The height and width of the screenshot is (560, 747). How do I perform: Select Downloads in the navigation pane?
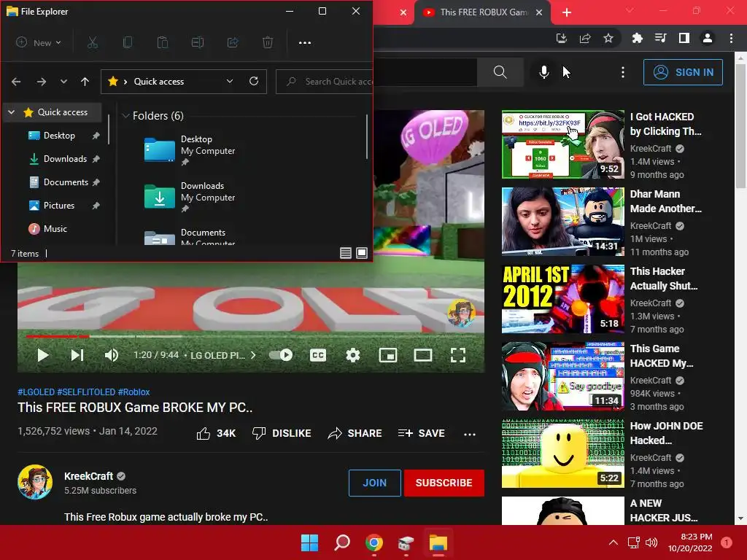64,159
